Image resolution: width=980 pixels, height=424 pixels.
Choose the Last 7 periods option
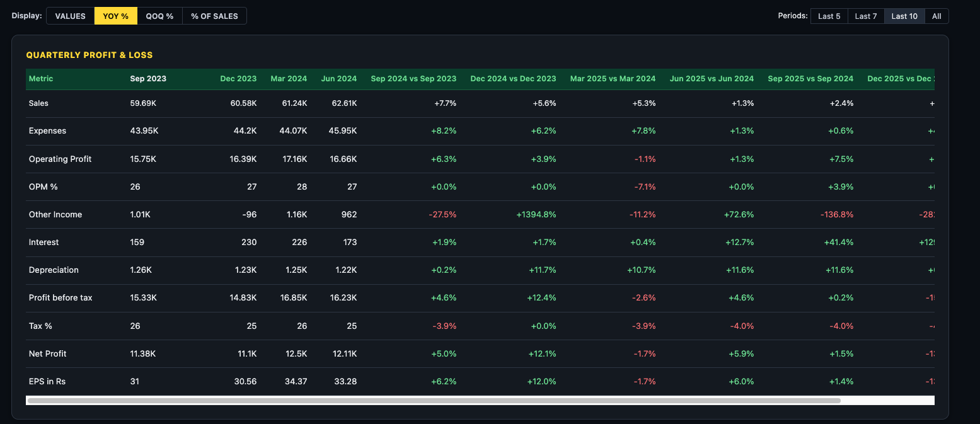(x=866, y=16)
